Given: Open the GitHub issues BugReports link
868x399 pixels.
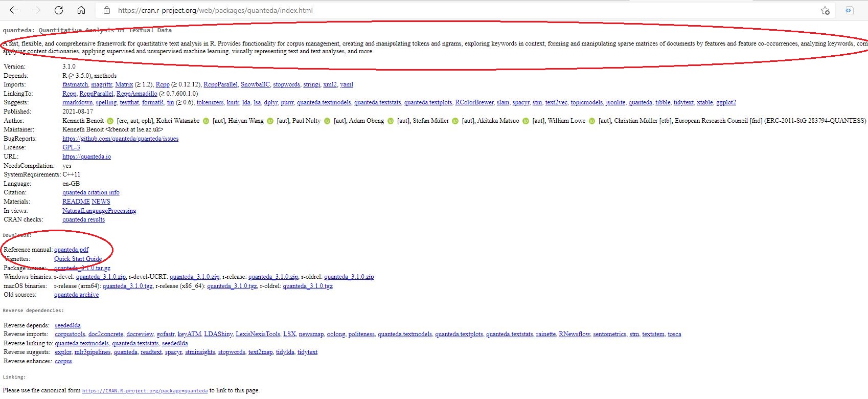Looking at the screenshot, I should point(121,139).
